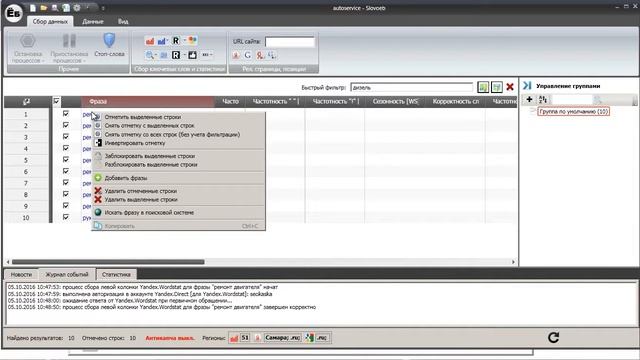
Task: Sort groups alphabetically with A-Z icon
Action: coord(543,99)
